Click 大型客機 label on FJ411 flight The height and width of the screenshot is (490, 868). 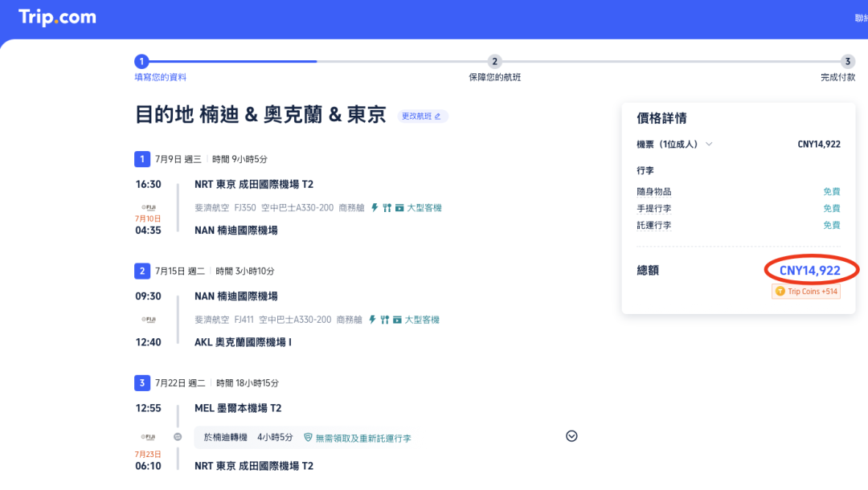422,320
